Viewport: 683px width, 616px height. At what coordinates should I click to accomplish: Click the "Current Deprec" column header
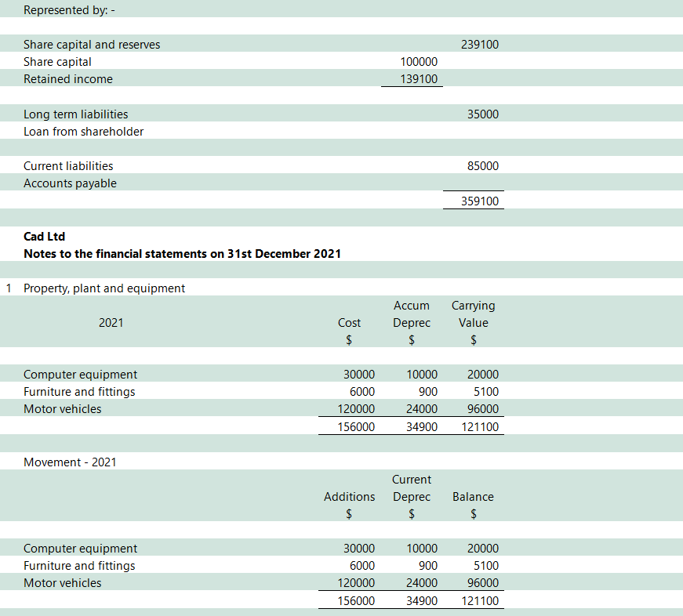pyautogui.click(x=412, y=488)
